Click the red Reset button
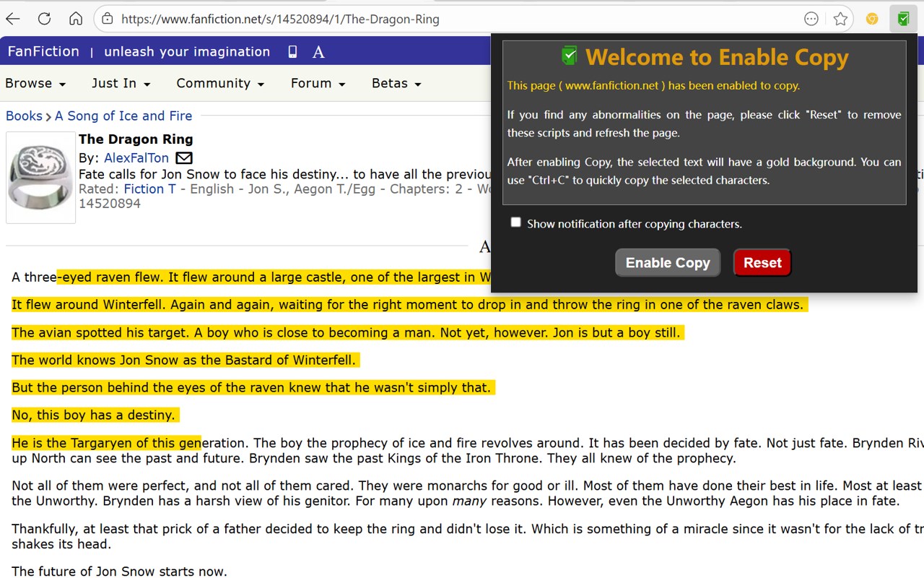924x578 pixels. coord(762,262)
